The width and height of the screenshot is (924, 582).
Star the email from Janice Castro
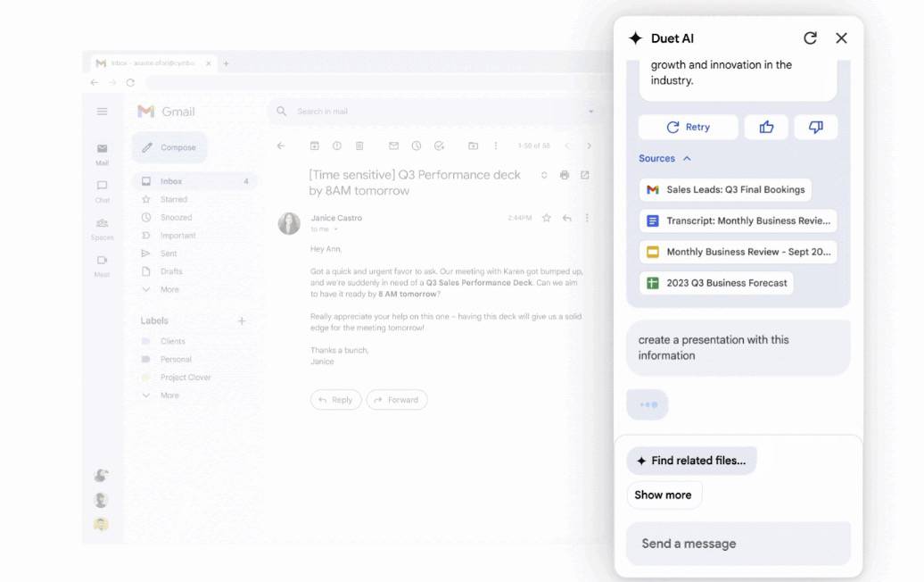point(547,218)
